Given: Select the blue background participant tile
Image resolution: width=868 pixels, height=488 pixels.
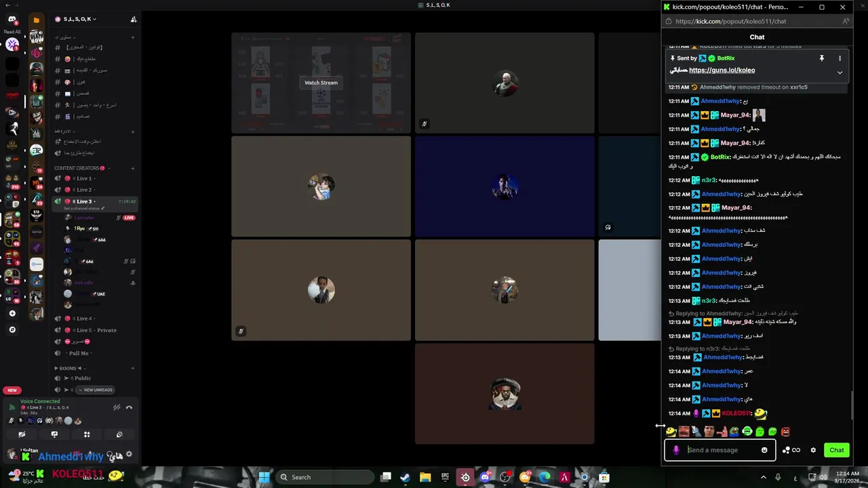Looking at the screenshot, I should [505, 186].
